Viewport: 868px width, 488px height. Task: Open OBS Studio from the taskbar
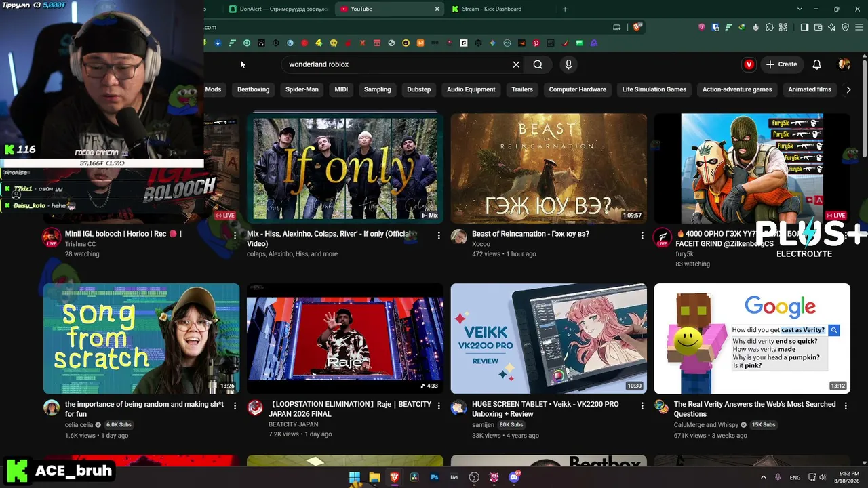[x=474, y=477]
